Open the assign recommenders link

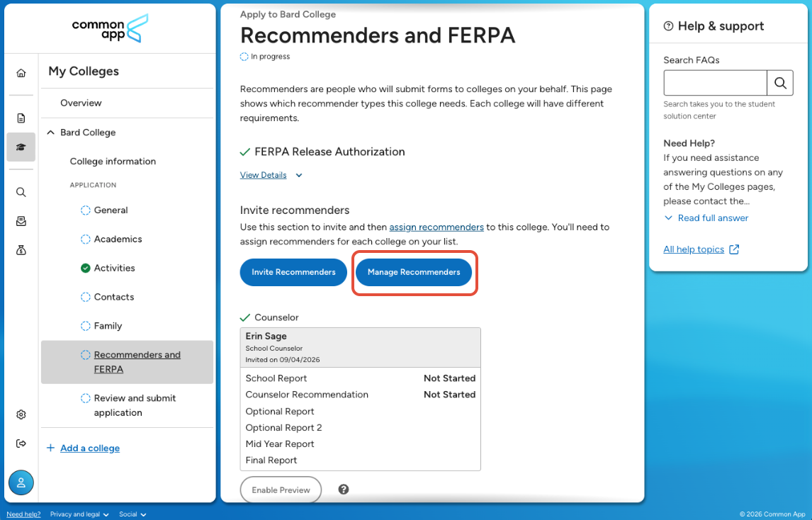click(436, 227)
